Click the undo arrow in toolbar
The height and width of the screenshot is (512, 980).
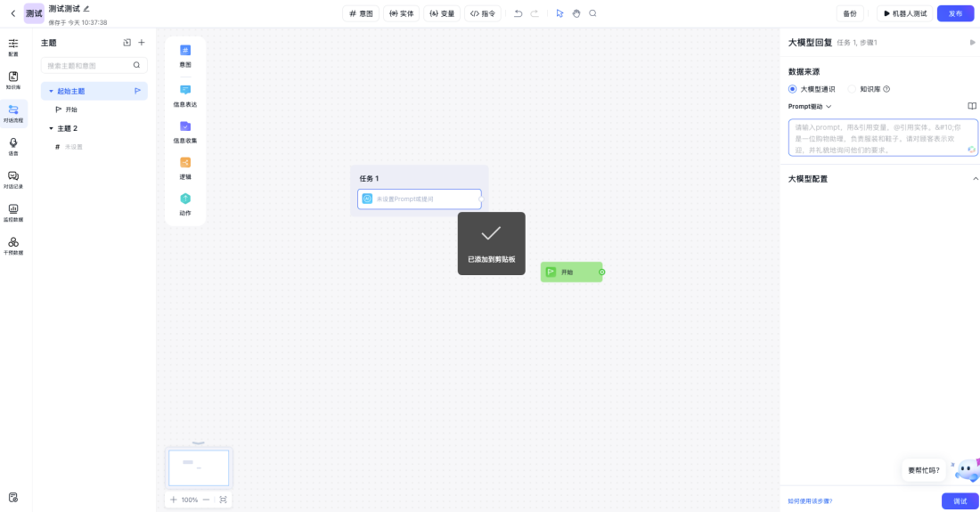click(518, 13)
